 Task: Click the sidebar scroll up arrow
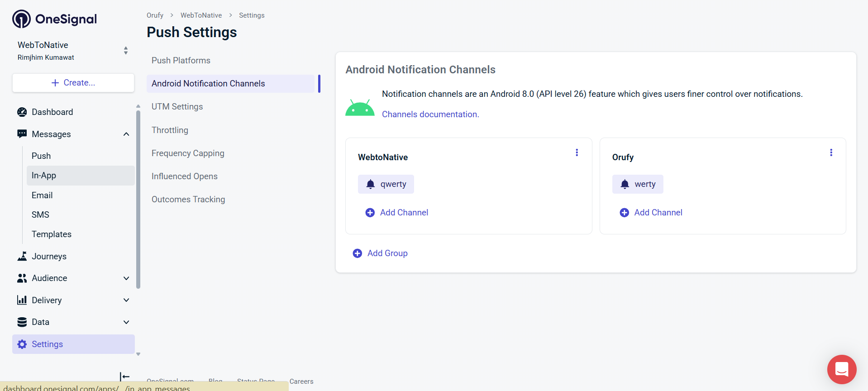click(138, 106)
